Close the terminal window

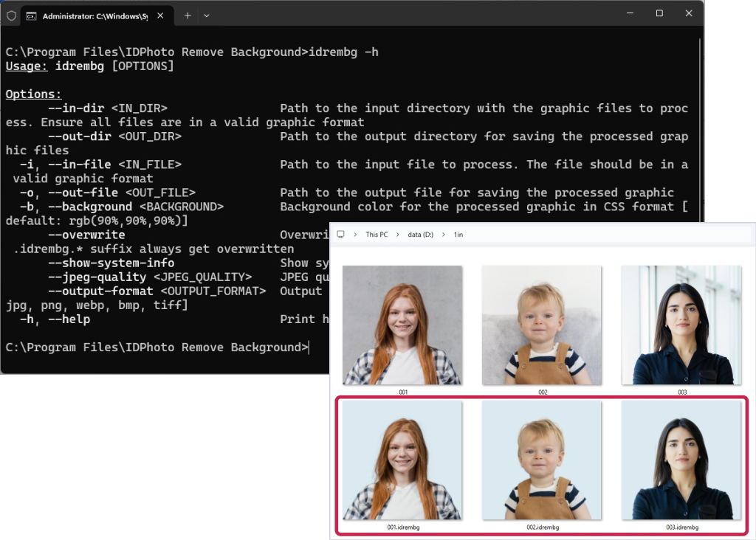click(689, 13)
